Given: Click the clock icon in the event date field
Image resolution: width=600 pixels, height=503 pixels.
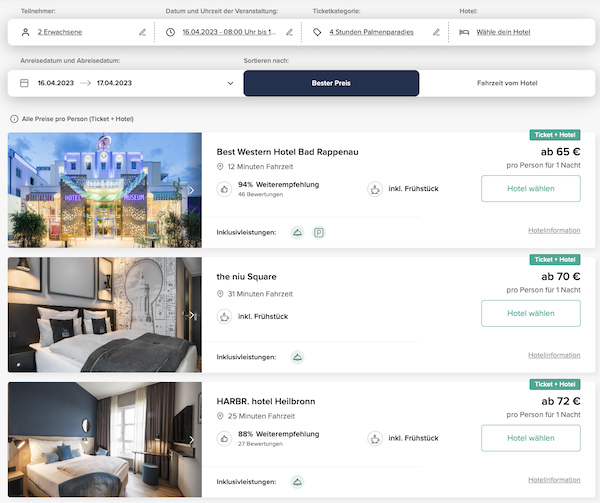Looking at the screenshot, I should [x=170, y=32].
